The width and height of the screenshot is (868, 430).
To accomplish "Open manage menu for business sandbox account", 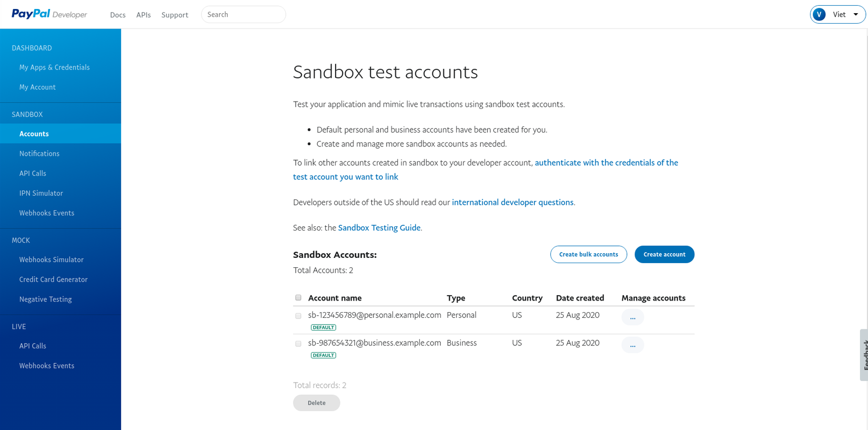I will (x=632, y=345).
